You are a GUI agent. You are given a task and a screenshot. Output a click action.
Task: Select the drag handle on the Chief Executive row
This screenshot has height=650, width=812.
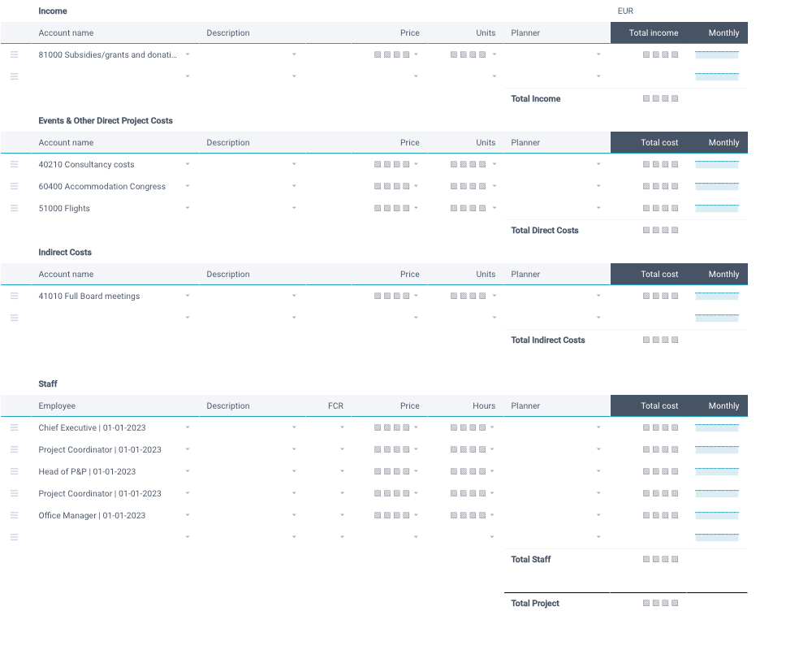coord(14,427)
